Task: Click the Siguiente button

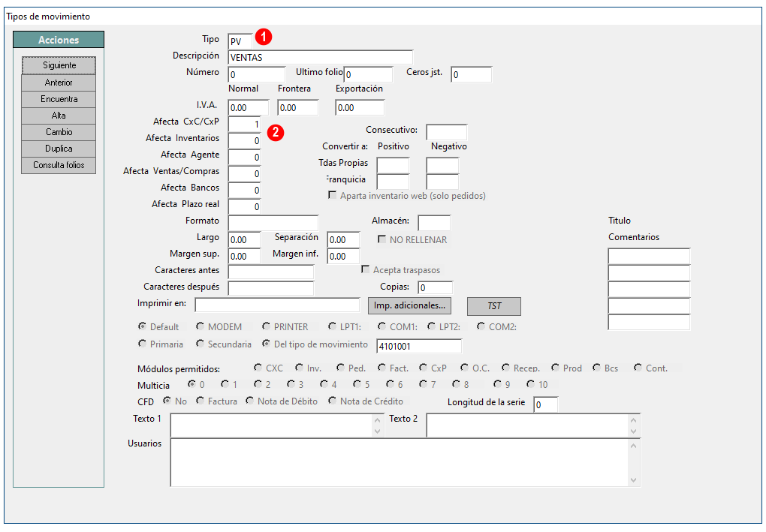Action: pos(59,65)
